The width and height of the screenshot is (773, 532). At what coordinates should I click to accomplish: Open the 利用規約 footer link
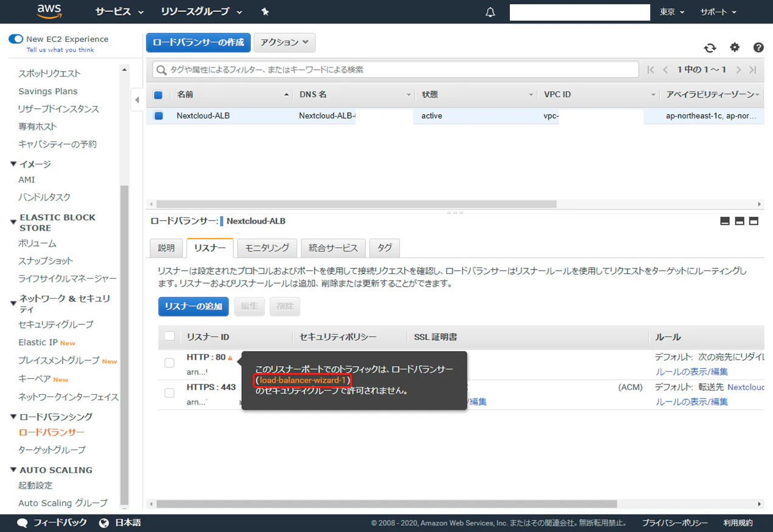738,523
